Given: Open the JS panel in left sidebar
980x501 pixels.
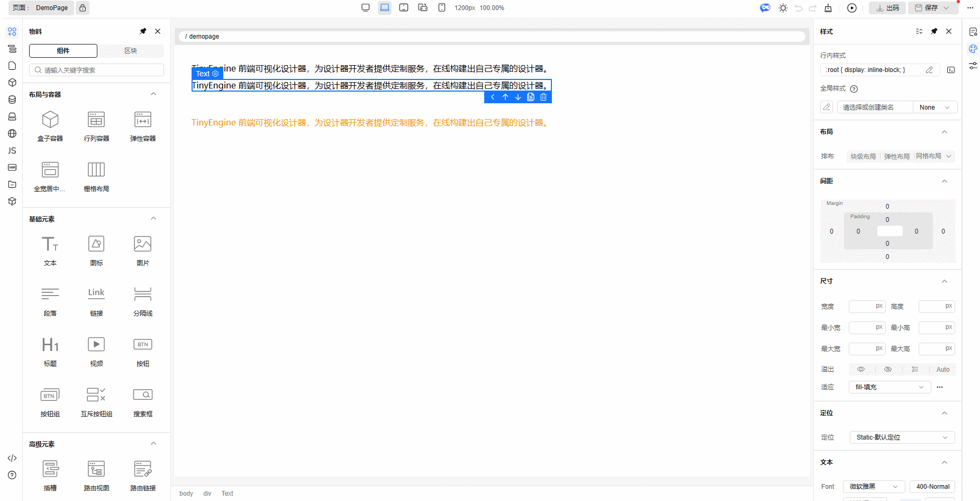Looking at the screenshot, I should pyautogui.click(x=12, y=150).
